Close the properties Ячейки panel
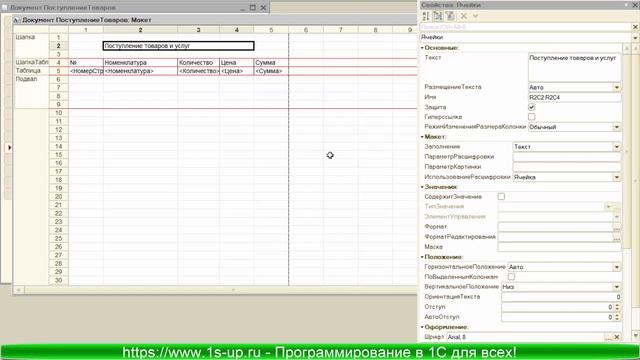 pos(635,4)
